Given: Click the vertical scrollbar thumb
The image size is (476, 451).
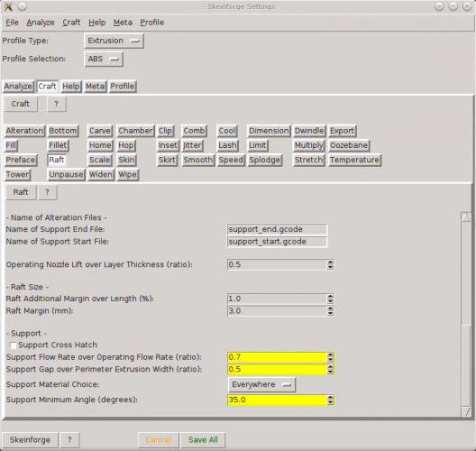Looking at the screenshot, I should (x=466, y=365).
